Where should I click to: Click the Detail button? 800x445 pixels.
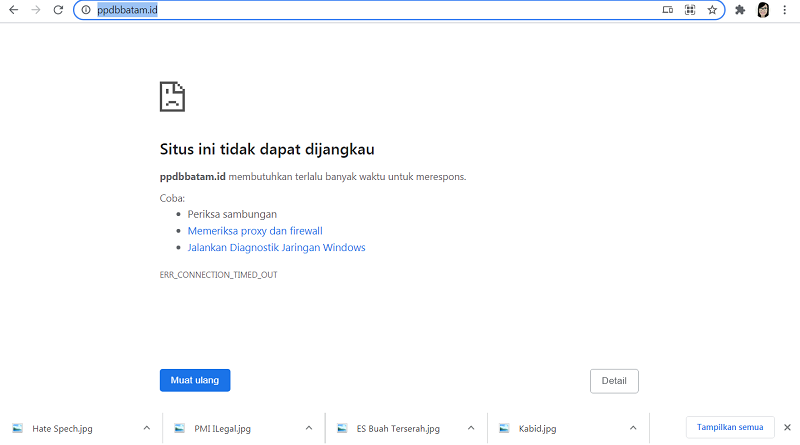pyautogui.click(x=614, y=381)
